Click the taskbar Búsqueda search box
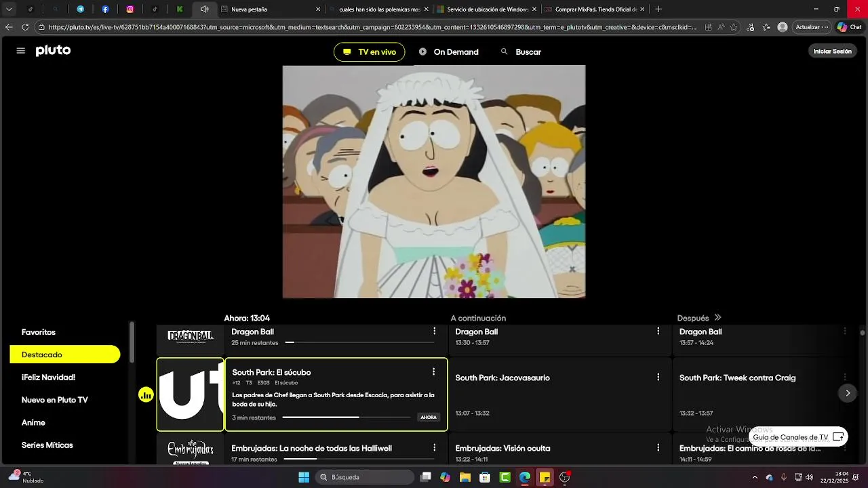Image resolution: width=868 pixels, height=488 pixels. (x=366, y=477)
